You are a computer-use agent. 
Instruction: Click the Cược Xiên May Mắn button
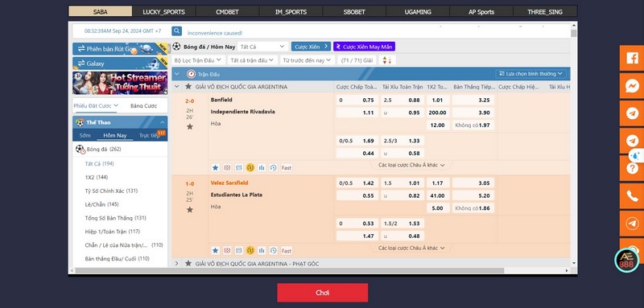(365, 47)
